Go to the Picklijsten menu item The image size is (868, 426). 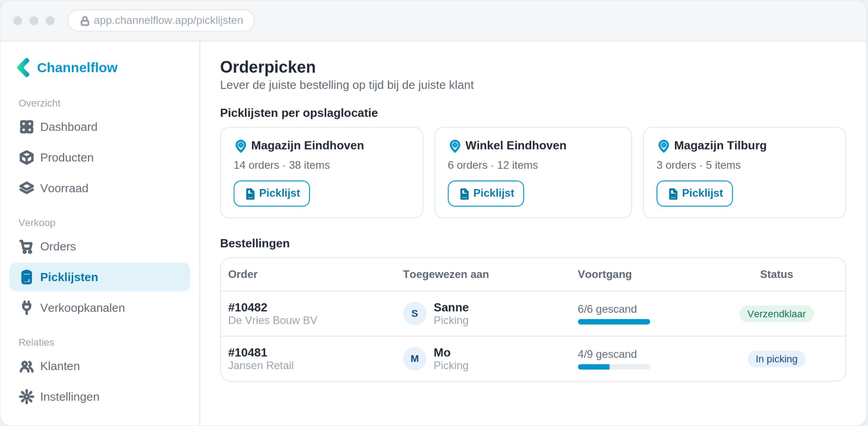click(x=100, y=277)
